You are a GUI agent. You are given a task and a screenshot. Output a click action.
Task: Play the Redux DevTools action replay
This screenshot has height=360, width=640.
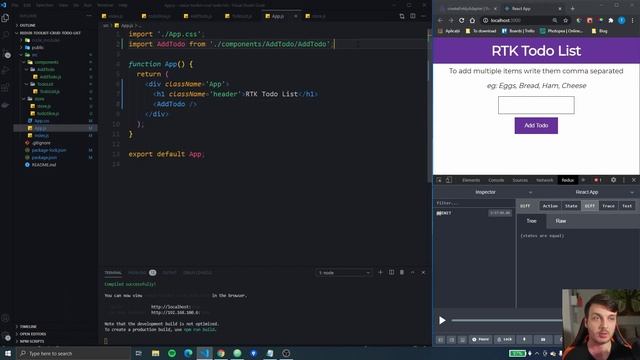click(x=442, y=320)
